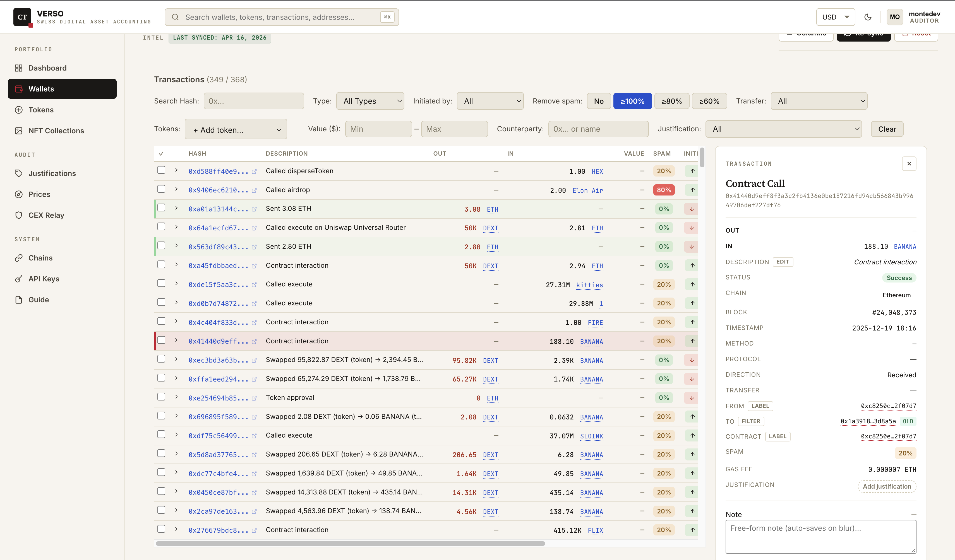Screen dimensions: 955x560
Task: Edit the transaction description
Action: coord(783,262)
